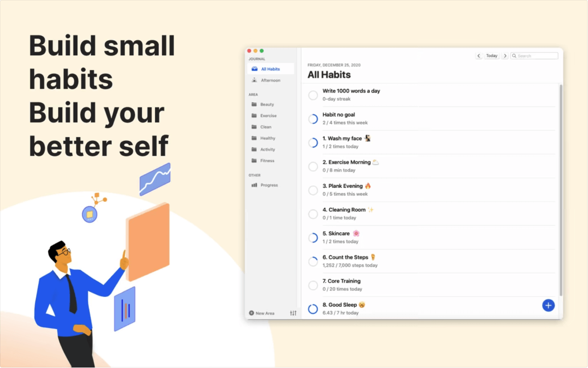Image resolution: width=588 pixels, height=368 pixels.
Task: Open the Afternoon journal section
Action: click(x=270, y=80)
